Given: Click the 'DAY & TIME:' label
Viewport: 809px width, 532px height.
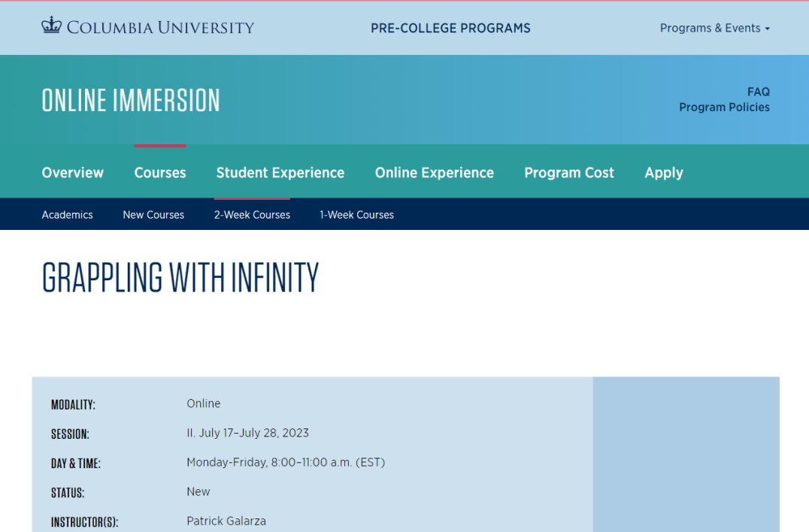Looking at the screenshot, I should click(76, 464).
